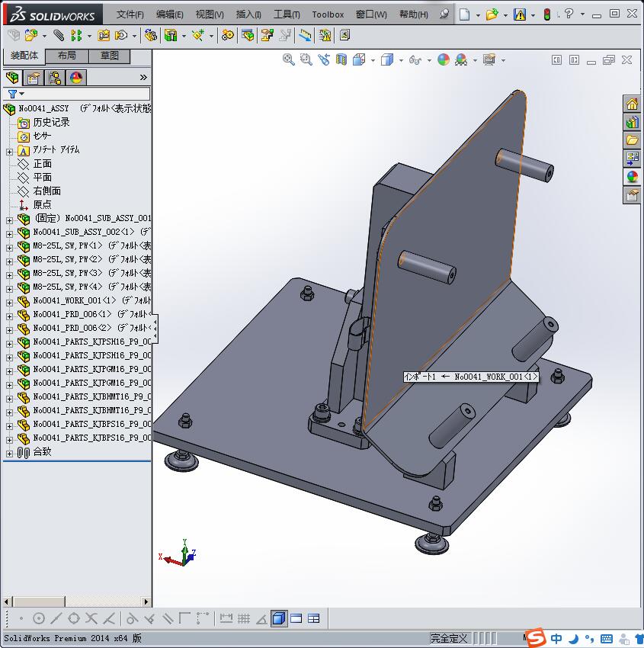Toggle the shaded with edges display button
Image resolution: width=644 pixels, height=648 pixels.
[x=279, y=618]
